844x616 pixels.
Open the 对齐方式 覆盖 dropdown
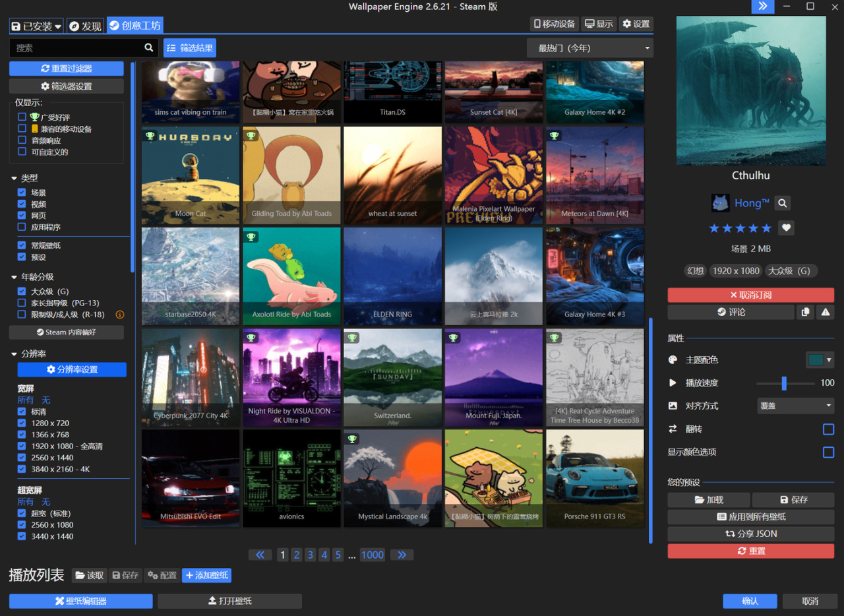click(795, 406)
